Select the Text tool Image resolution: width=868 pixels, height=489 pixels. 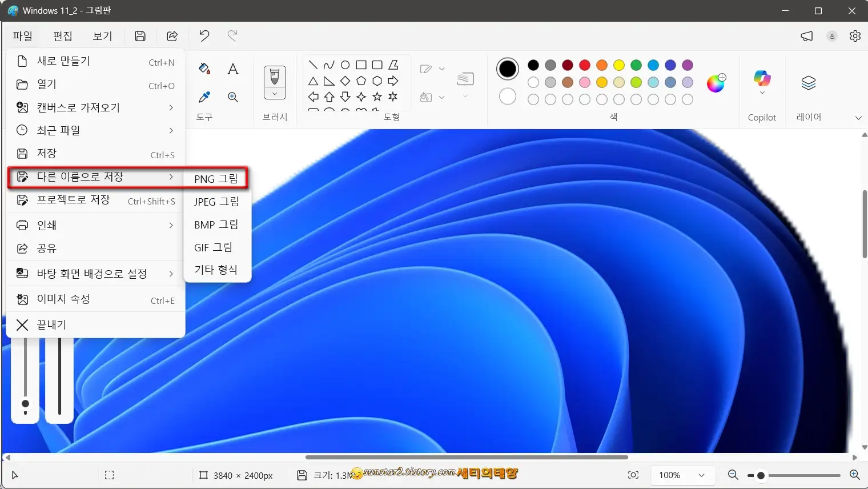233,69
